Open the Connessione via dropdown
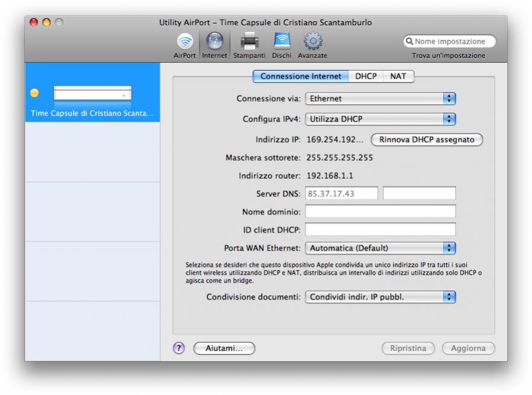The image size is (532, 395). (x=380, y=98)
